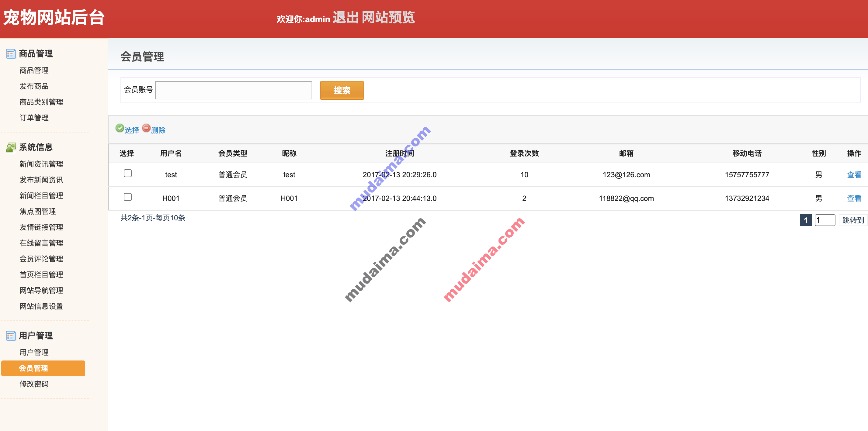The image size is (868, 431).
Task: Open 用户管理 submenu item in sidebar
Action: (34, 353)
